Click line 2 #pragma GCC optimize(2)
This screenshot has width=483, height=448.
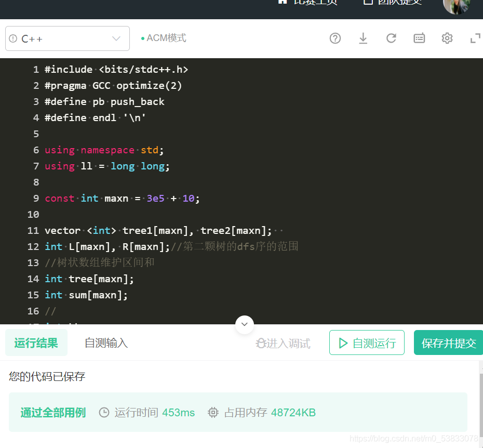point(113,85)
